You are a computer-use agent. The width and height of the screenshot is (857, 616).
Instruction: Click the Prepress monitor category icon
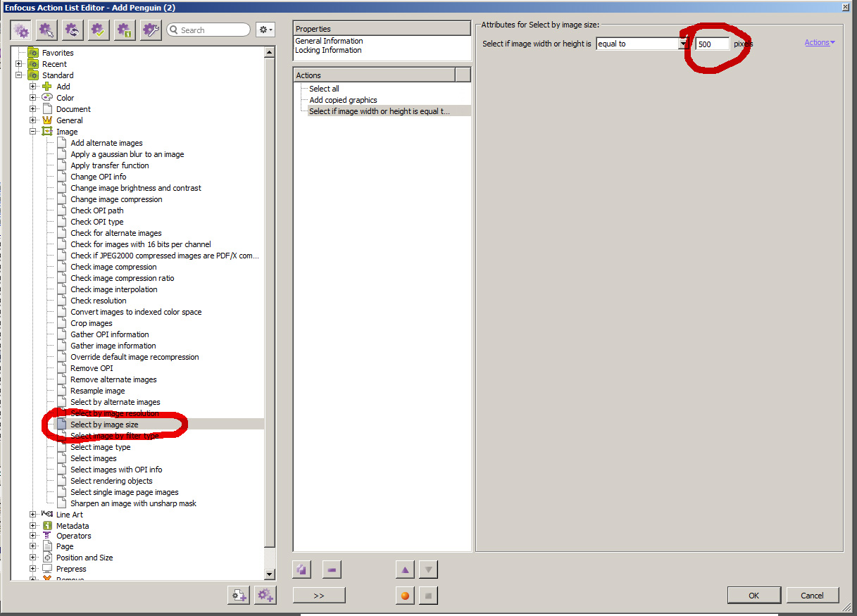[47, 569]
